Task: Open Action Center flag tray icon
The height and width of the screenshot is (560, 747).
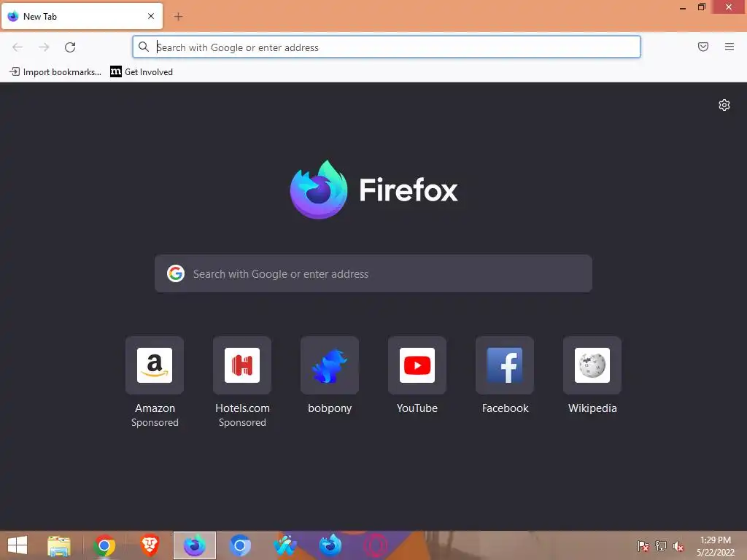Action: (643, 546)
